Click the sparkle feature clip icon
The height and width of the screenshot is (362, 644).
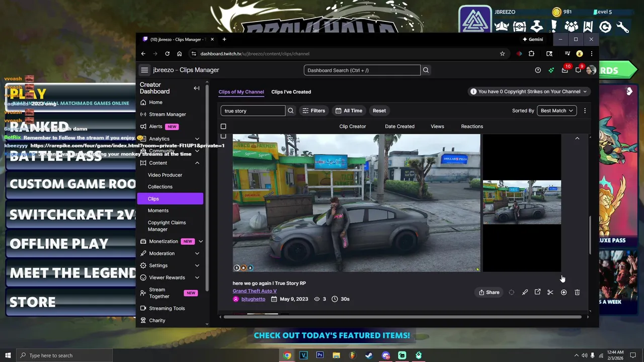click(563, 292)
